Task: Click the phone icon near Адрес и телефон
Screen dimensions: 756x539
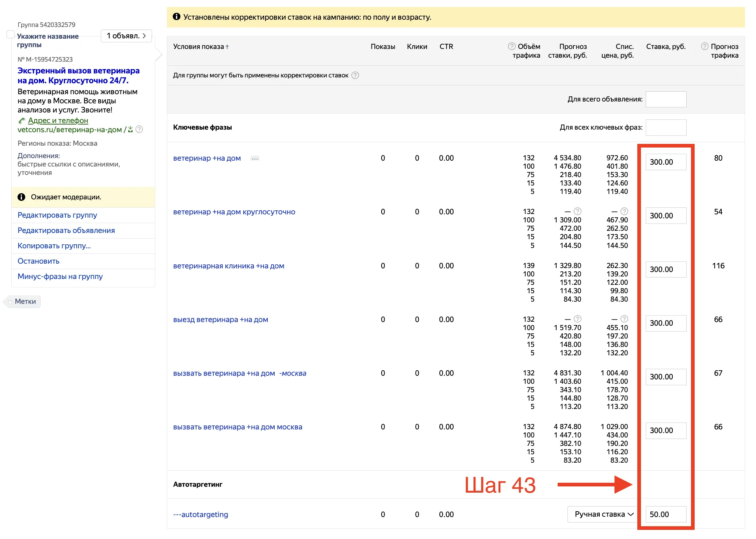Action: pos(22,121)
